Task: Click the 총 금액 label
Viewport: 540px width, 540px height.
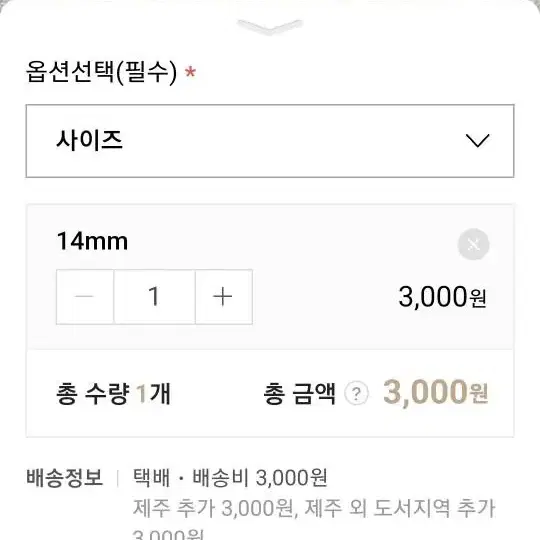Action: point(299,393)
